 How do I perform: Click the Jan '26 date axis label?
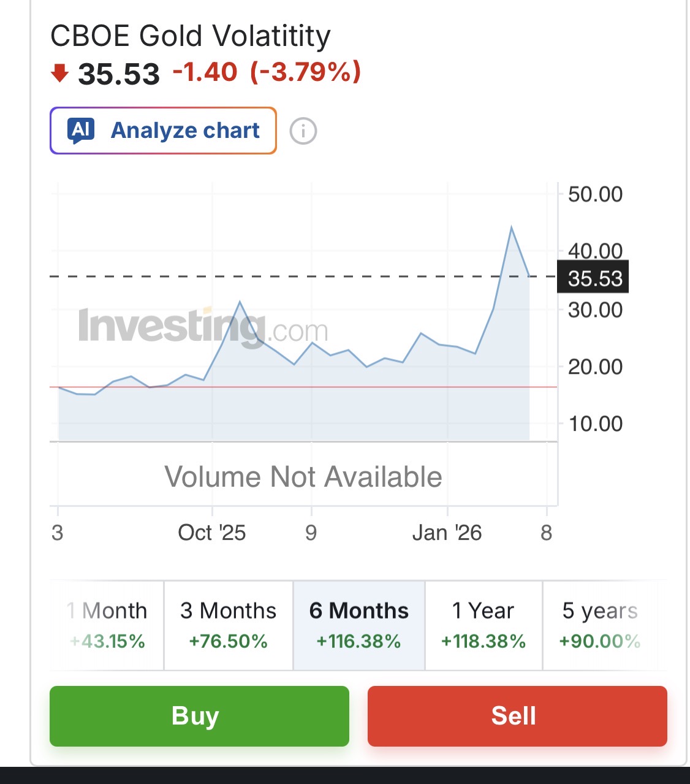coord(447,533)
